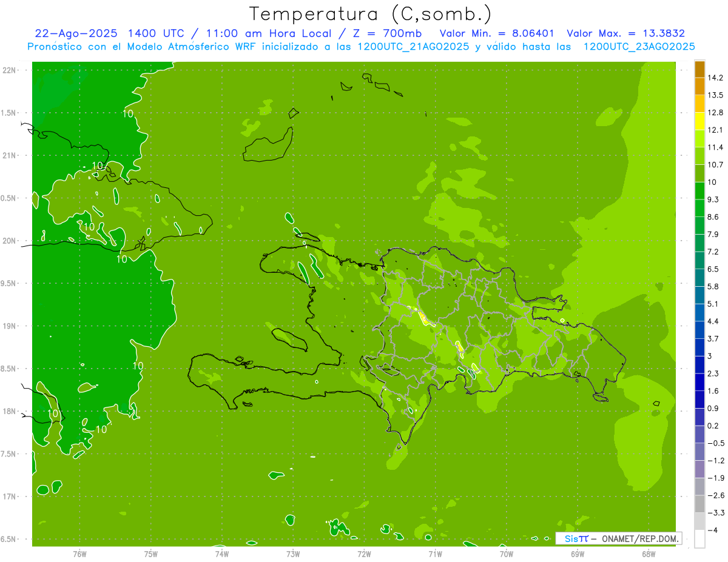Pick the yellow swatch between 12.1 and 12.8
The image size is (728, 562).
click(699, 121)
